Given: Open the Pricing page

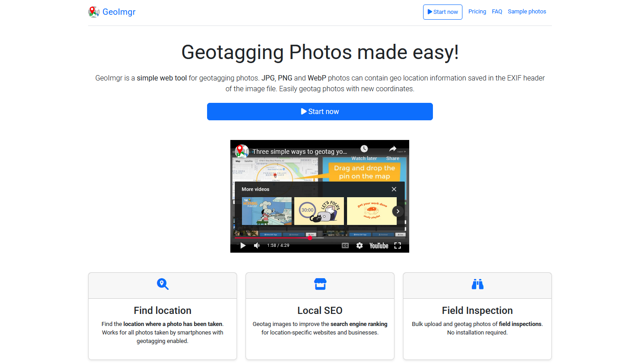Looking at the screenshot, I should tap(477, 12).
